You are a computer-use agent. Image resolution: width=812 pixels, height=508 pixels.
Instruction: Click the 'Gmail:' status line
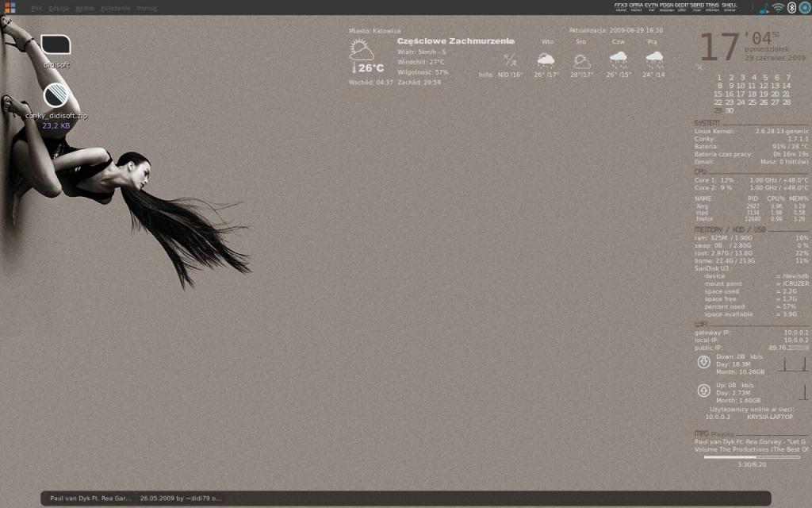(752, 162)
